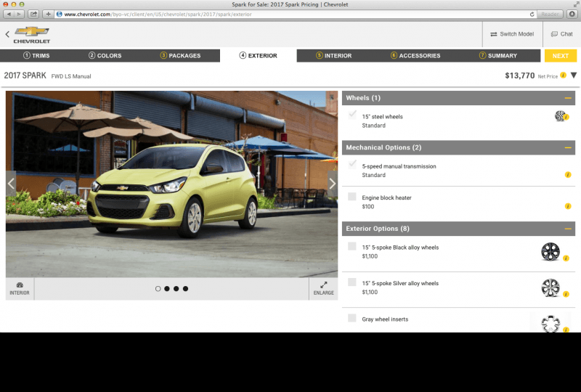Screen dimensions: 581x392
Task: View Gray wheel inserts thumbnail
Action: [x=550, y=324]
